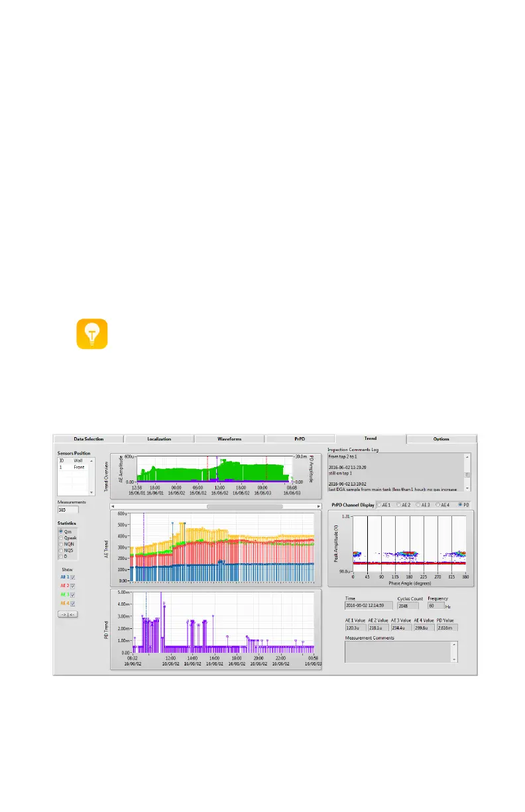Click the forward arrow '->' button

(x=63, y=614)
